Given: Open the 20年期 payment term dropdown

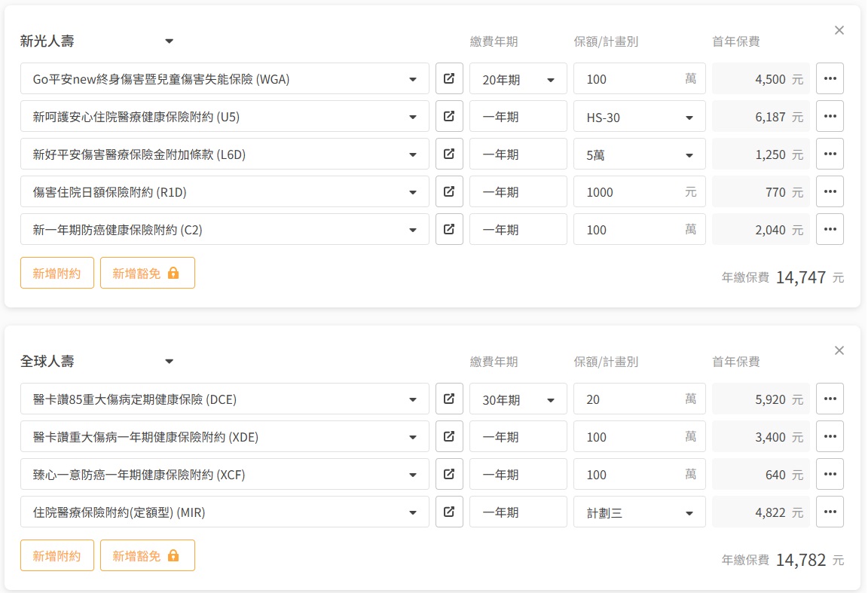Looking at the screenshot, I should coord(518,79).
